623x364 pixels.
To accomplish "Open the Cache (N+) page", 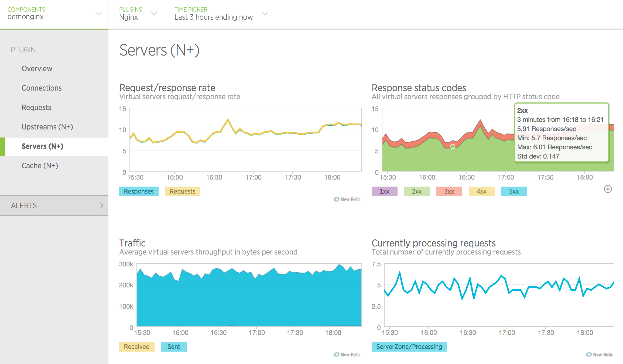I will (x=40, y=166).
